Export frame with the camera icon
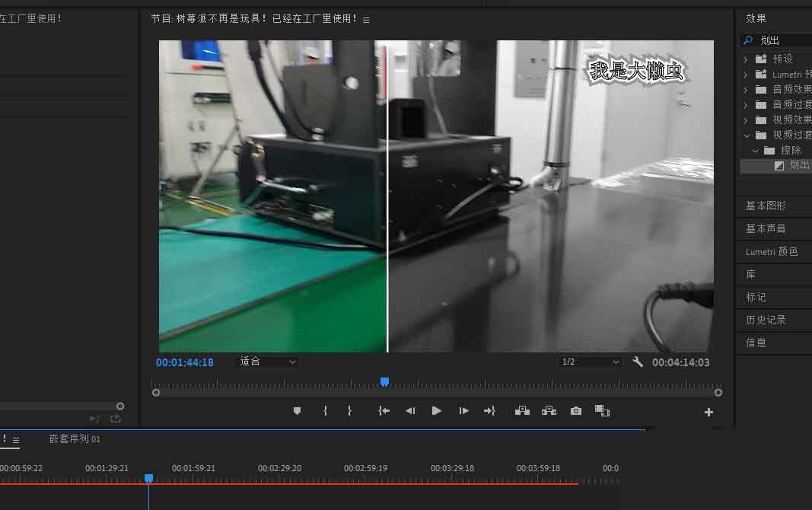This screenshot has height=510, width=812. 576,411
